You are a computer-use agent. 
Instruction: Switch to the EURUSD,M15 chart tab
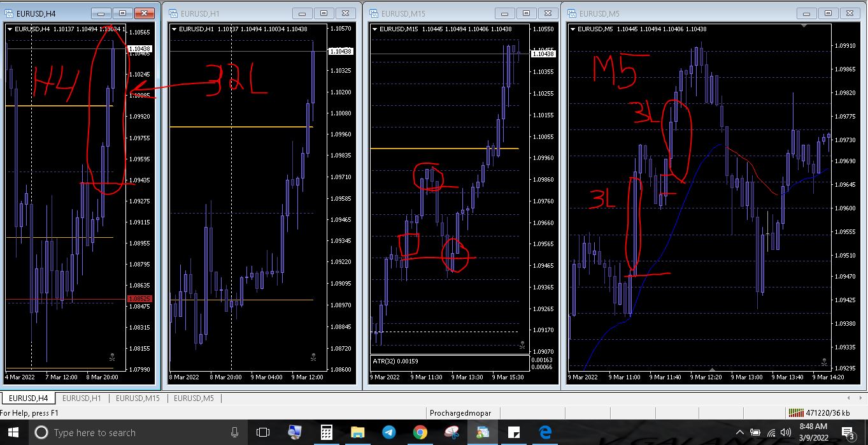click(138, 398)
